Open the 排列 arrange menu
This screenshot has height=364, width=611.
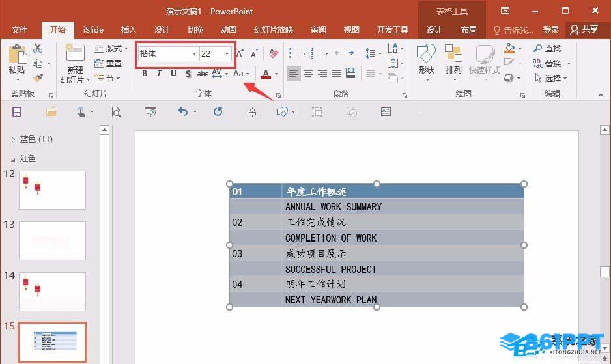[453, 63]
